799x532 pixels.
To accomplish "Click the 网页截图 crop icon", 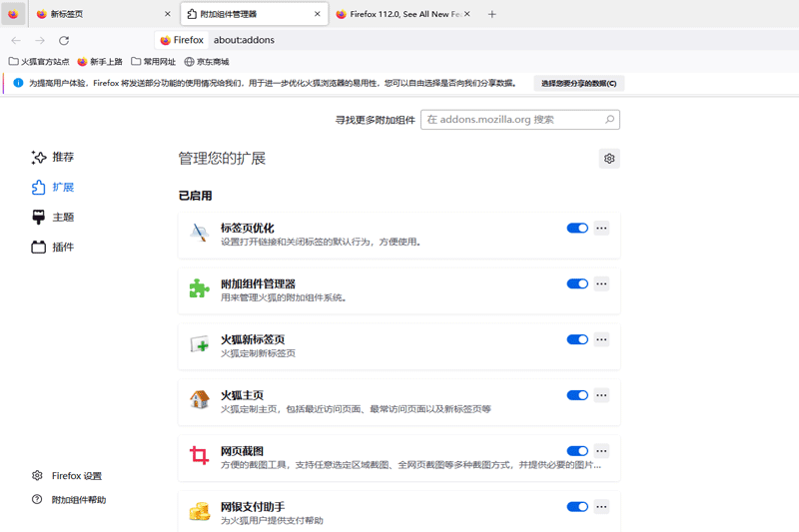I will [x=199, y=456].
